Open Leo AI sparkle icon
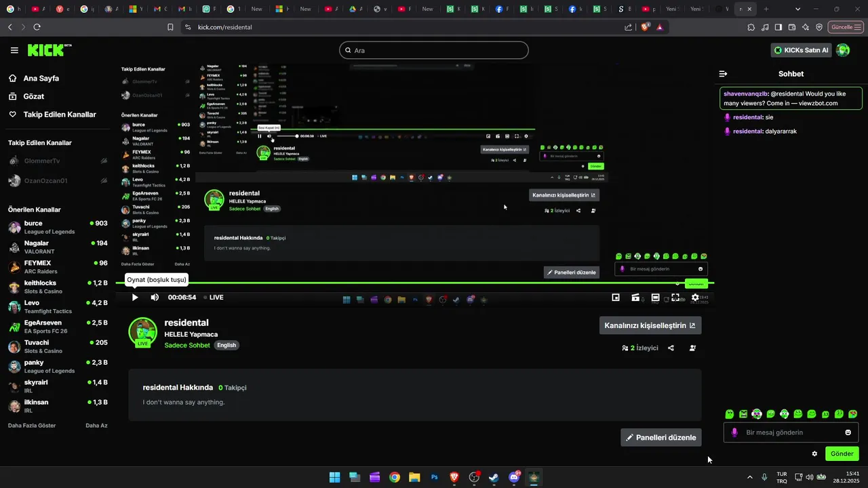This screenshot has height=488, width=868. [x=806, y=27]
